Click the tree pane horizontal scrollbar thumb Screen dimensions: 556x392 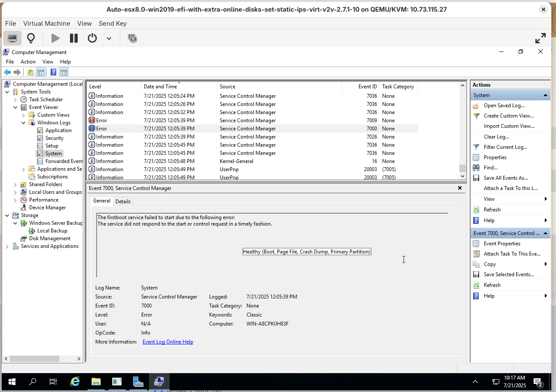(x=34, y=359)
